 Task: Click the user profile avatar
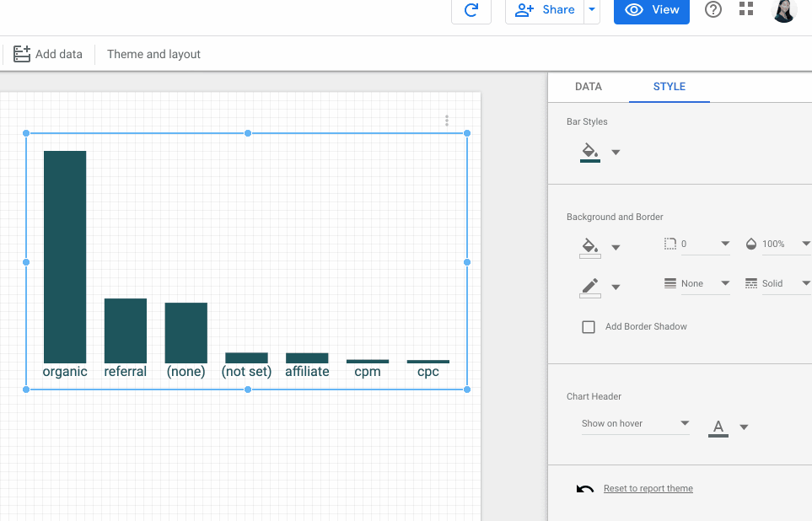point(783,10)
